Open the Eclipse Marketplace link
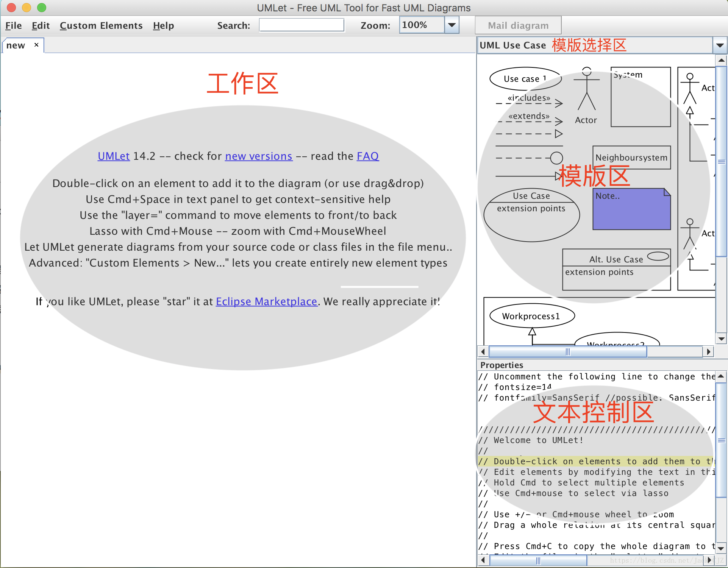The height and width of the screenshot is (568, 728). point(266,301)
